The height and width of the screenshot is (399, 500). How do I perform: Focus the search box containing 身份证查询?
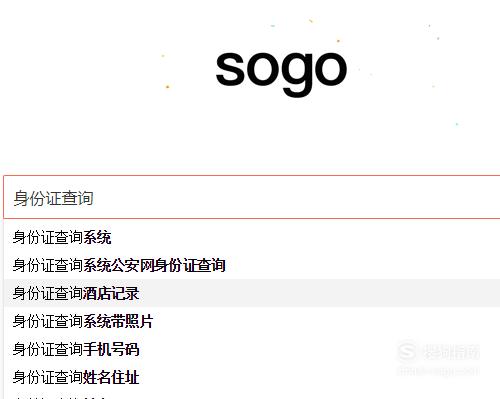[252, 197]
